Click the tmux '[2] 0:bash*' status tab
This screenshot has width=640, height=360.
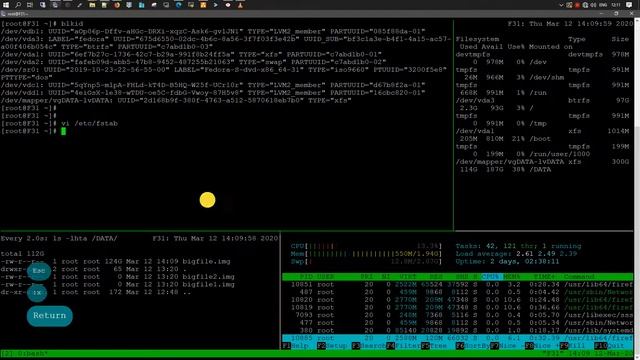click(24, 353)
